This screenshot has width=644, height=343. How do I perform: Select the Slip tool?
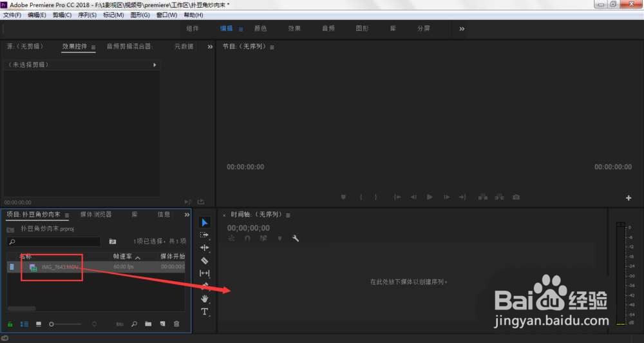(204, 273)
